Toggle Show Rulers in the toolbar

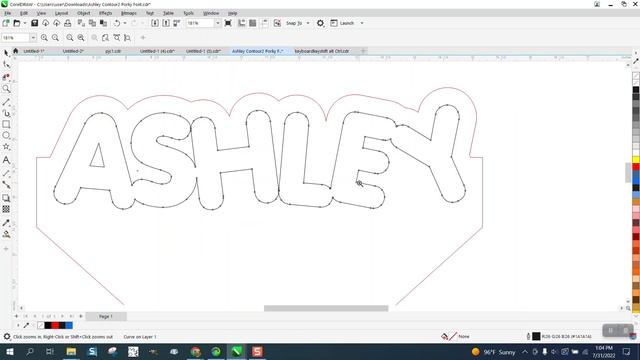click(242, 23)
